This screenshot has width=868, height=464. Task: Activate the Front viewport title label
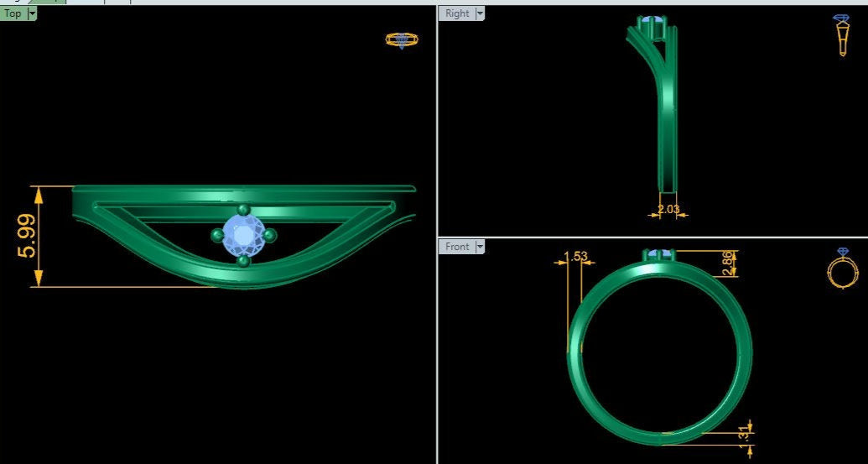pos(457,247)
